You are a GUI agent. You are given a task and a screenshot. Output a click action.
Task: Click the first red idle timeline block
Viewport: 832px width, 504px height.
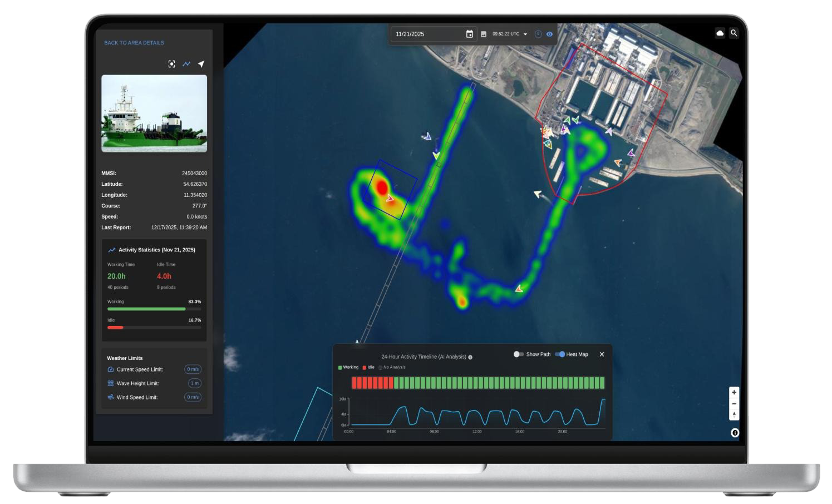355,383
